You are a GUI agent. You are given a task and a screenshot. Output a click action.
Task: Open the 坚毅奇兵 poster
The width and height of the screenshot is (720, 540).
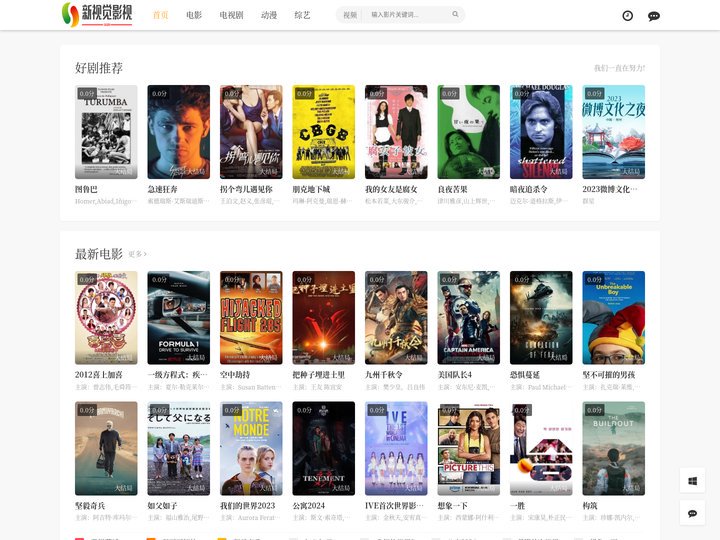[x=106, y=449]
